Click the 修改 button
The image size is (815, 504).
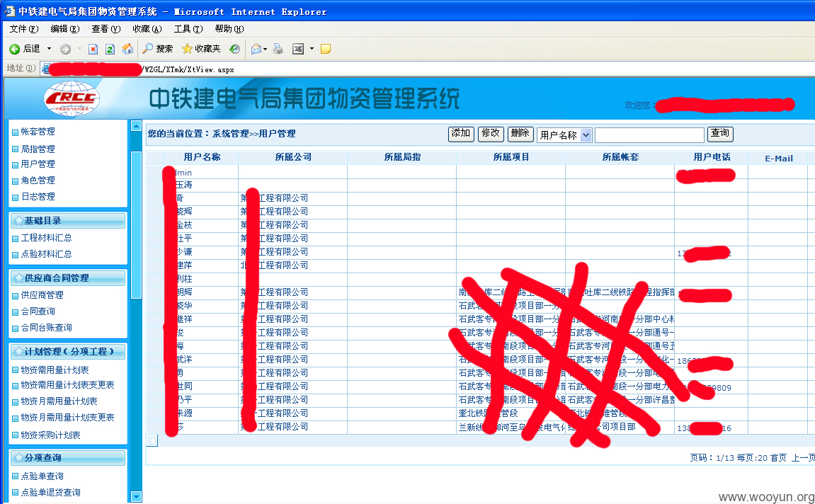[491, 134]
